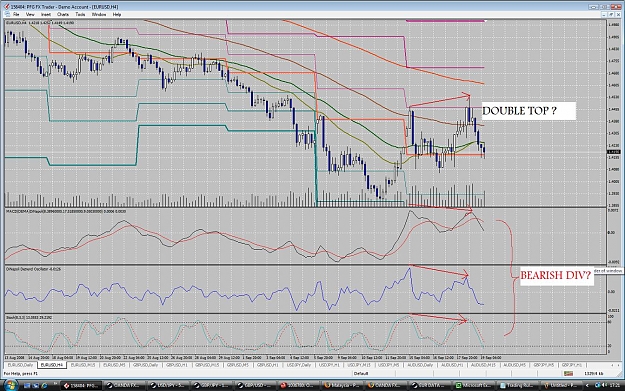Launch Internet Explorer from quick launch
Viewport: 625px width, 391px height.
[x=44, y=385]
